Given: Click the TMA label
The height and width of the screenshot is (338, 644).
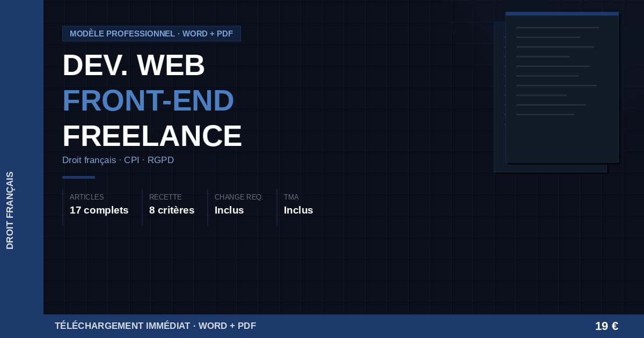Looking at the screenshot, I should pyautogui.click(x=291, y=197).
